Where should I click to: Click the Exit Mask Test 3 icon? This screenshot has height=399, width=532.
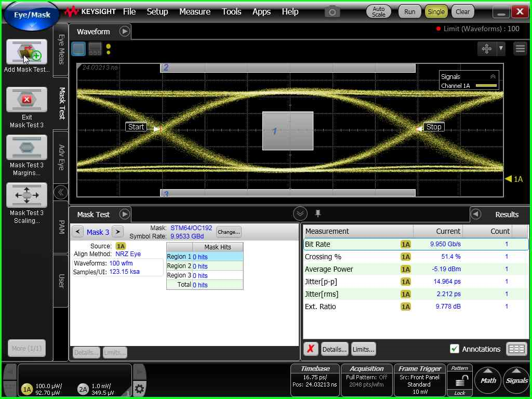26,99
